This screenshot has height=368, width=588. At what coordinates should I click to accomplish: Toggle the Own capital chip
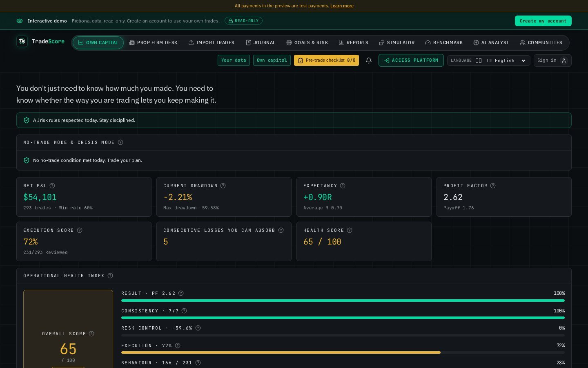coord(272,61)
